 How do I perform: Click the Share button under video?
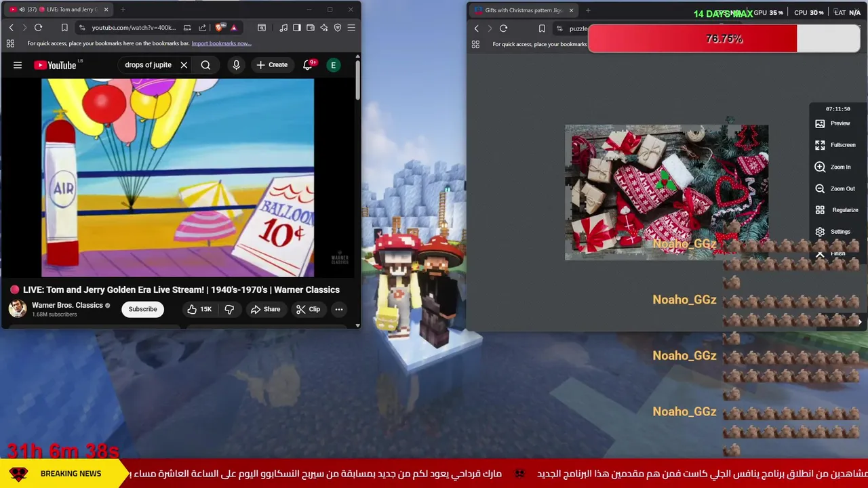265,309
